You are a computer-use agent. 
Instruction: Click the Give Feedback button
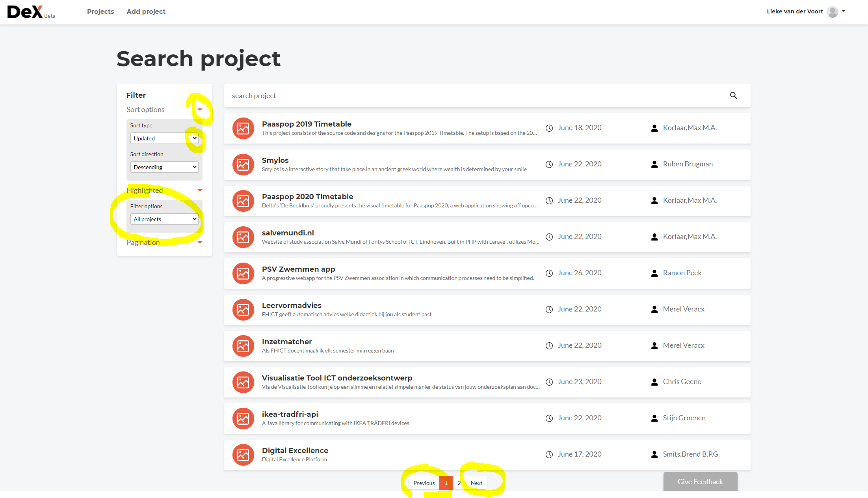pos(700,481)
